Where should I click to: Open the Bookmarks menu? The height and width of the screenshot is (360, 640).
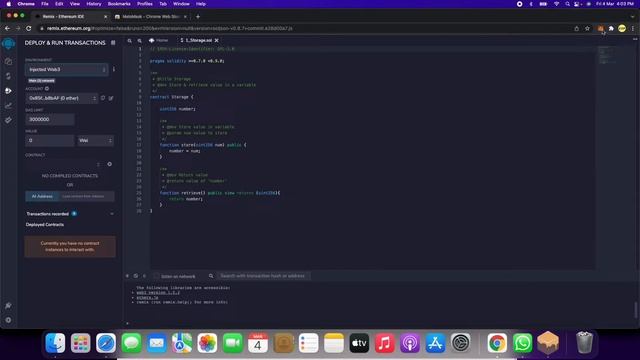[119, 4]
